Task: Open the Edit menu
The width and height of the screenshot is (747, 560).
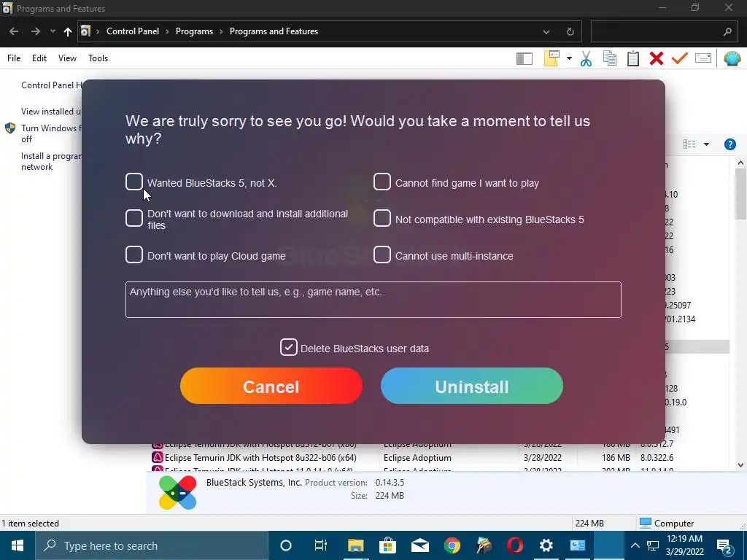Action: point(39,58)
